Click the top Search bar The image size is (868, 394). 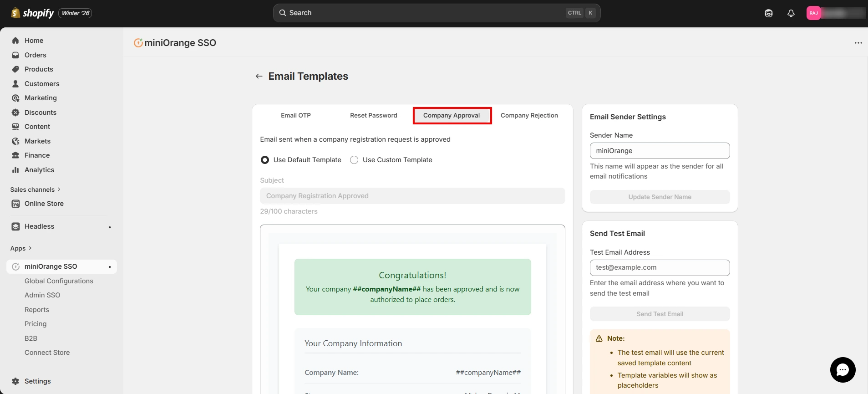coord(437,13)
